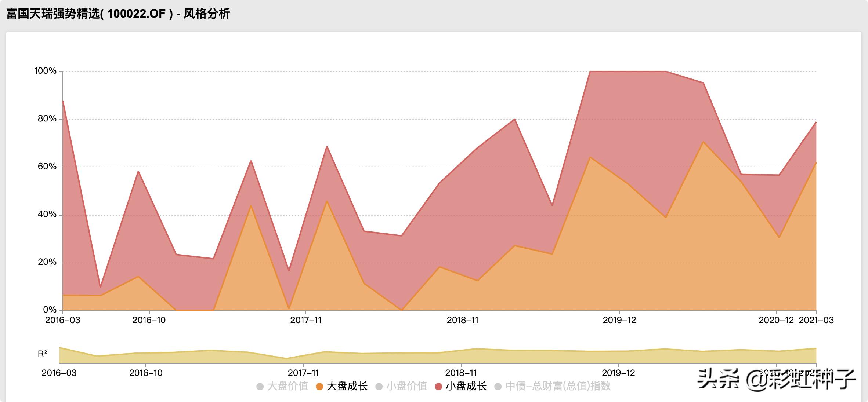This screenshot has width=868, height=402.
Task: Click the 富国天瑞强势精选 风格分析 title
Action: [118, 14]
